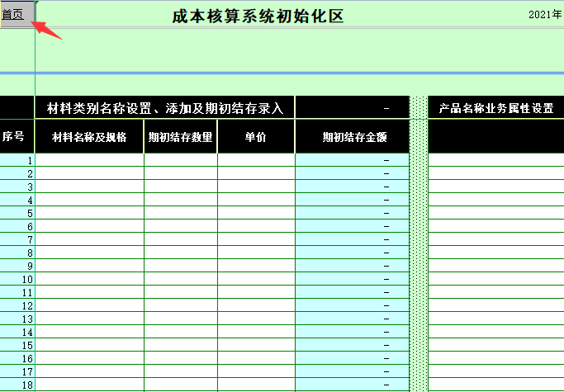This screenshot has width=564, height=392.
Task: Click total amount cell in black header
Action: [352, 108]
